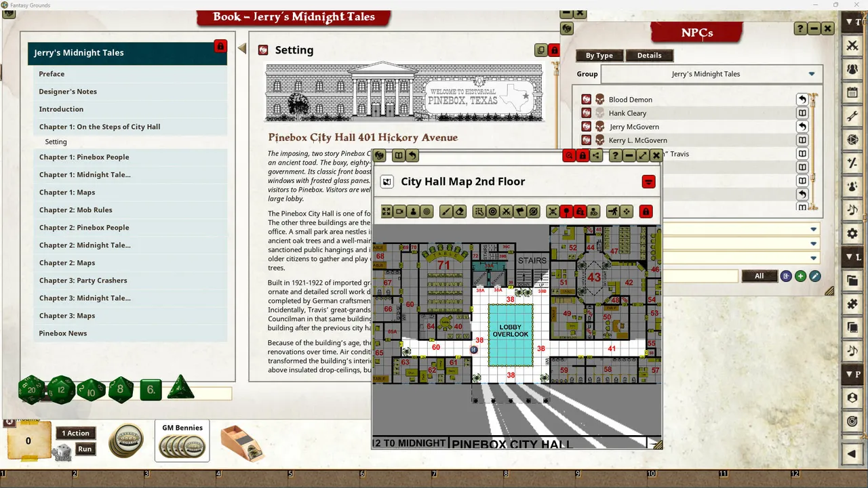
Task: Click the player token icon in map toolbar
Action: pos(413,211)
